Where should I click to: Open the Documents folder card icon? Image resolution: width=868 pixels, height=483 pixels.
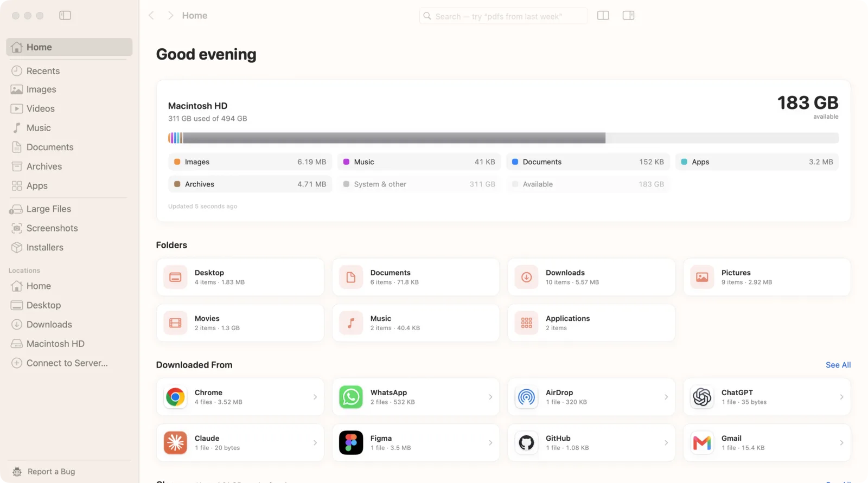click(351, 278)
